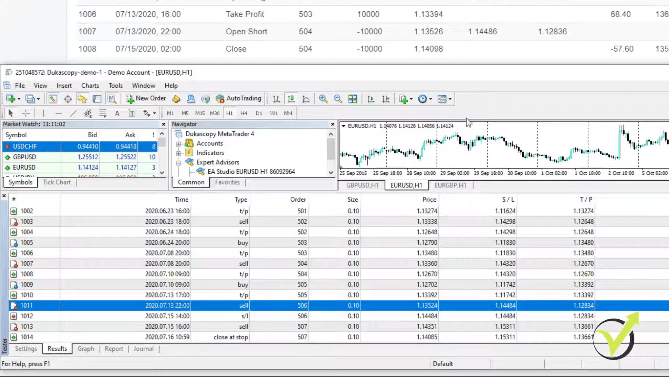Click the New Chart toolbar icon
669x377 pixels.
tap(10, 99)
